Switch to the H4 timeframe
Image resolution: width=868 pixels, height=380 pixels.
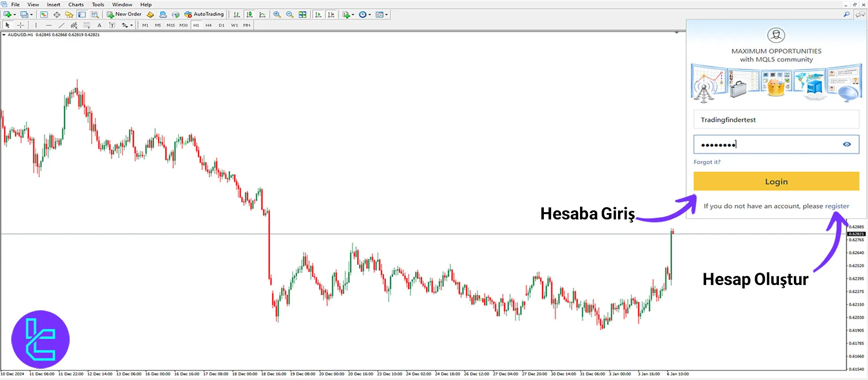point(208,25)
